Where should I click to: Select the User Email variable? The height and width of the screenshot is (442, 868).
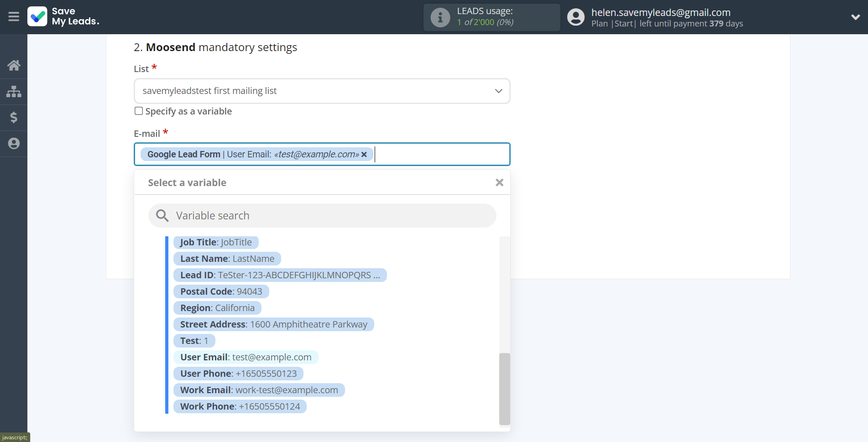(246, 357)
